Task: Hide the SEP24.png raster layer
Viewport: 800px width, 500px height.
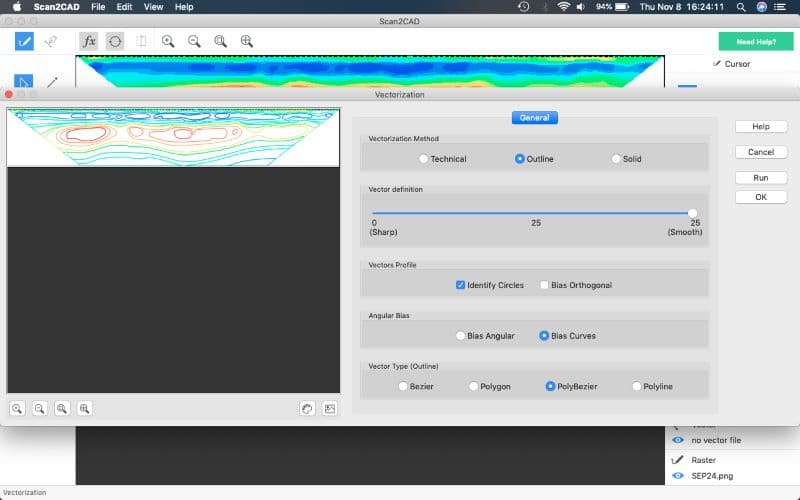Action: tap(678, 476)
